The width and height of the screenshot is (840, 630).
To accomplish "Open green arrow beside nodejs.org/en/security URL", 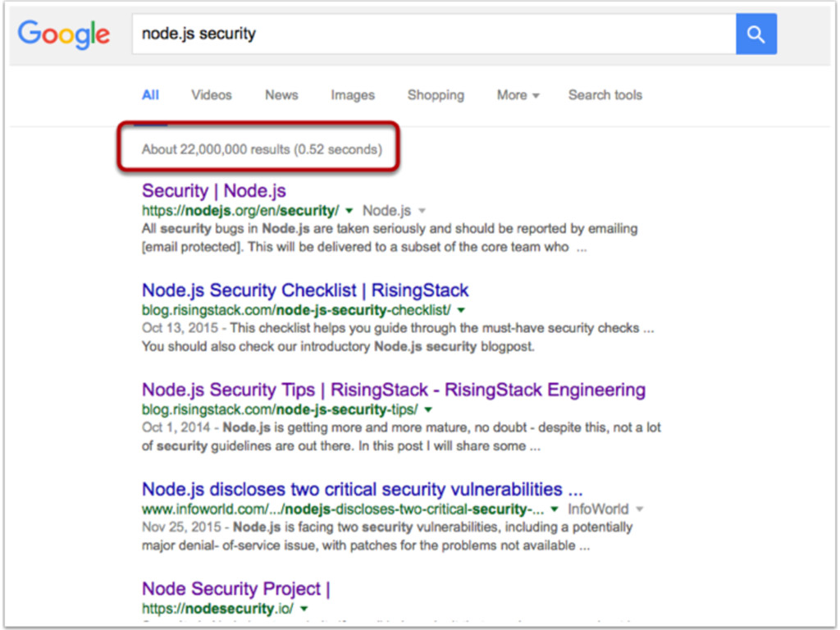I will [x=349, y=211].
